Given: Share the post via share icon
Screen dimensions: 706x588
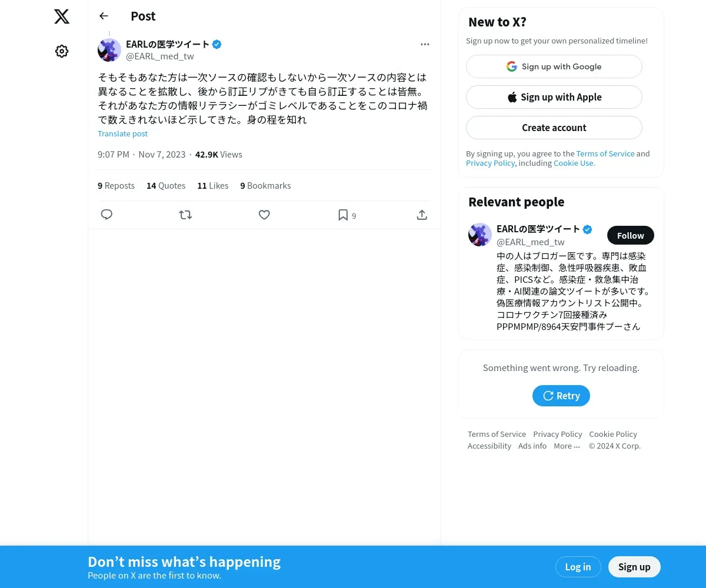Looking at the screenshot, I should (x=422, y=215).
